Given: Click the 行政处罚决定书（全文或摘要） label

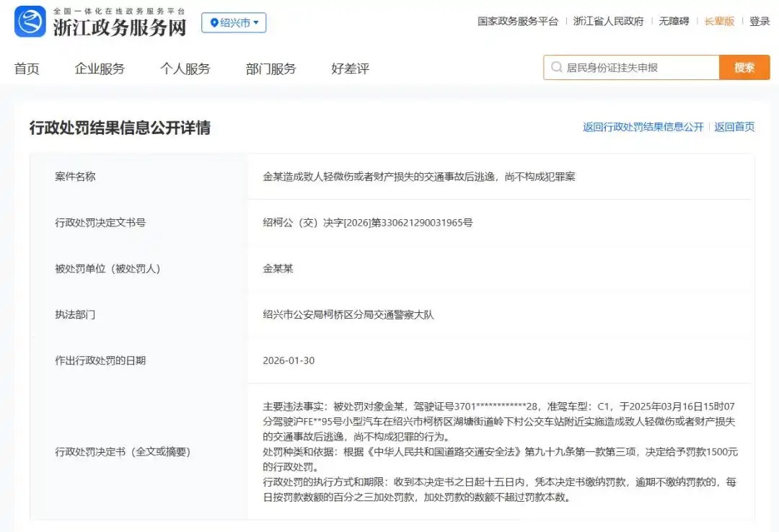Looking at the screenshot, I should 123,451.
